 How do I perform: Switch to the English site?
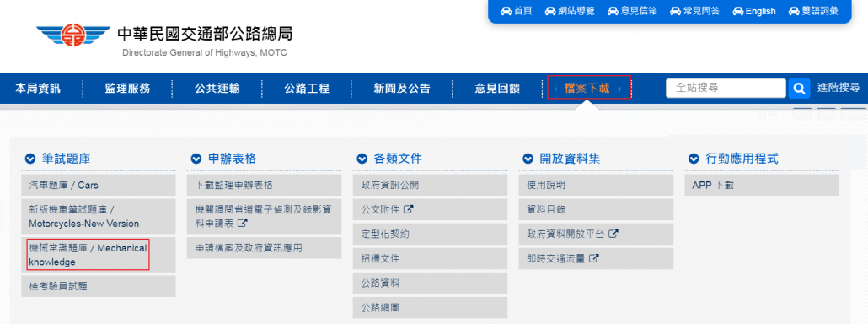click(x=761, y=11)
